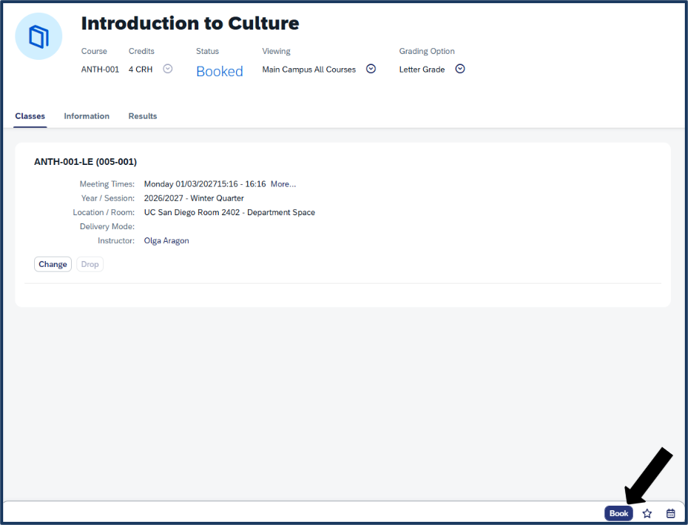Viewport: 688px width, 525px height.
Task: Click the ANTH-001-LE (005-001) class heading
Action: pos(86,162)
